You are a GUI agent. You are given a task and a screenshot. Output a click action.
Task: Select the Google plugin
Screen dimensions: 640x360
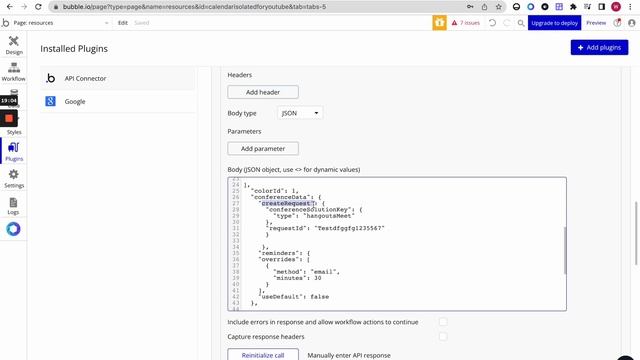[118, 101]
